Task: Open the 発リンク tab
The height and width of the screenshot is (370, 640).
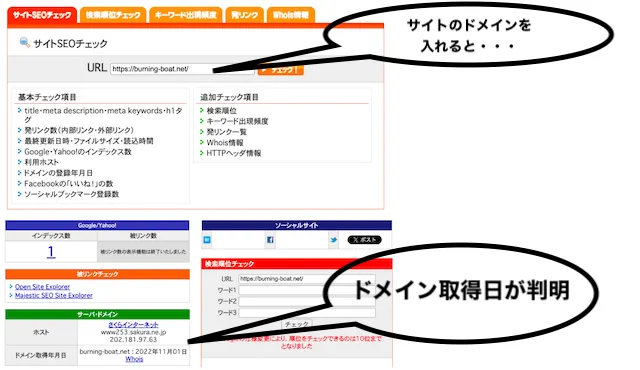Action: pyautogui.click(x=244, y=16)
